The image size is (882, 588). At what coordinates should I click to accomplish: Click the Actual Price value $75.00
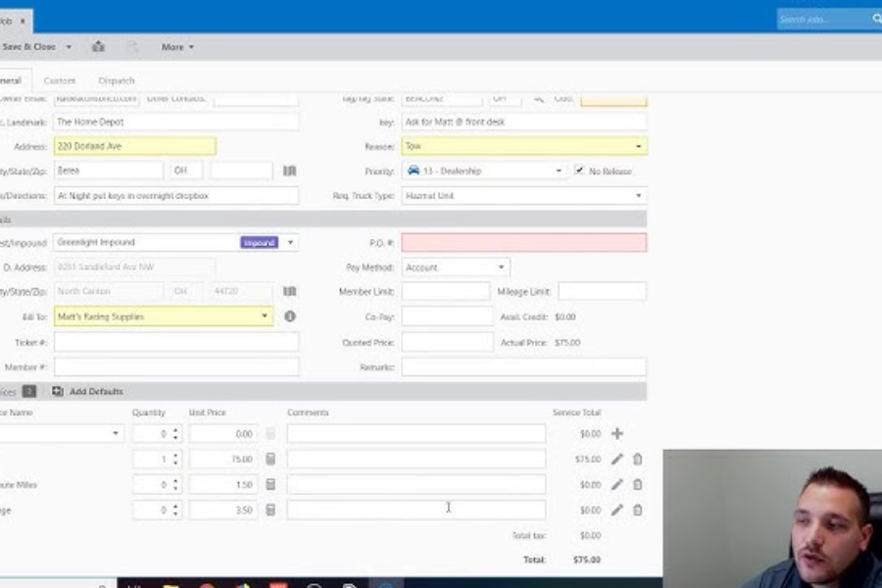(x=567, y=342)
